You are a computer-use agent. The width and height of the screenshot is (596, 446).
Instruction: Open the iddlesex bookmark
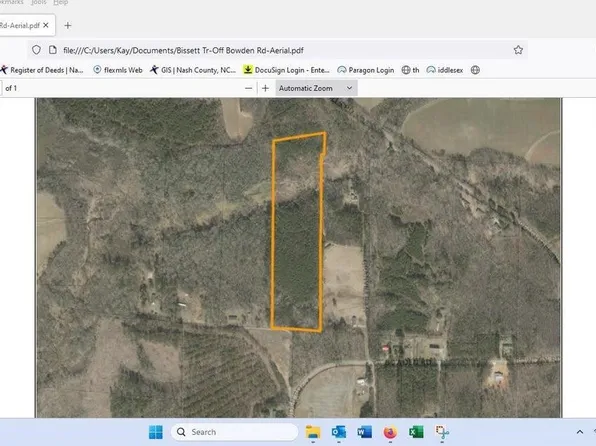pyautogui.click(x=445, y=70)
